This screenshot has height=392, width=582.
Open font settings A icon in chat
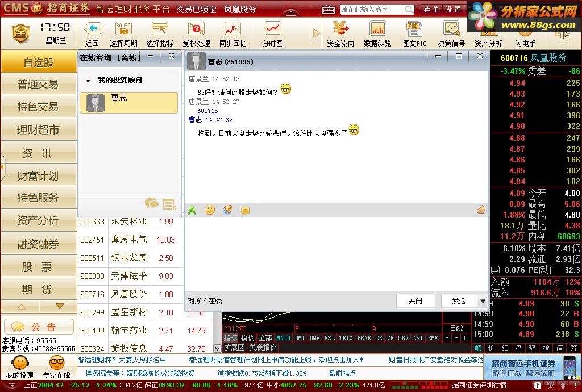(192, 210)
